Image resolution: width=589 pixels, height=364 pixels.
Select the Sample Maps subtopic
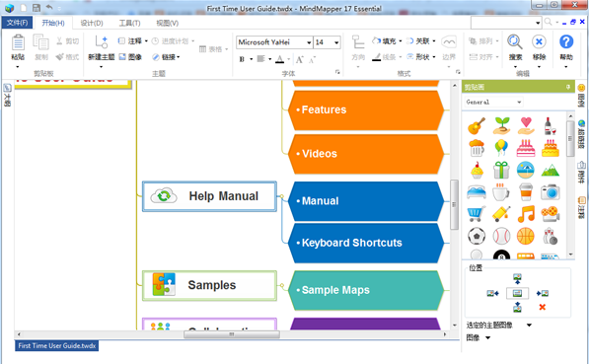(366, 290)
